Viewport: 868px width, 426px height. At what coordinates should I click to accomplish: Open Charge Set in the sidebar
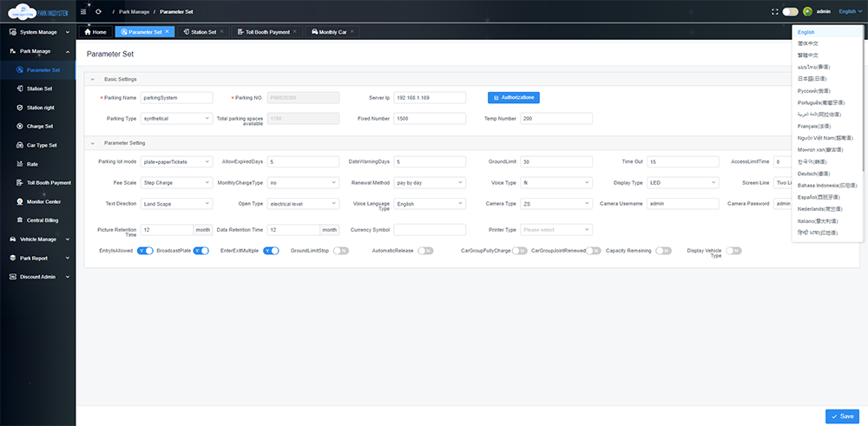click(x=40, y=126)
